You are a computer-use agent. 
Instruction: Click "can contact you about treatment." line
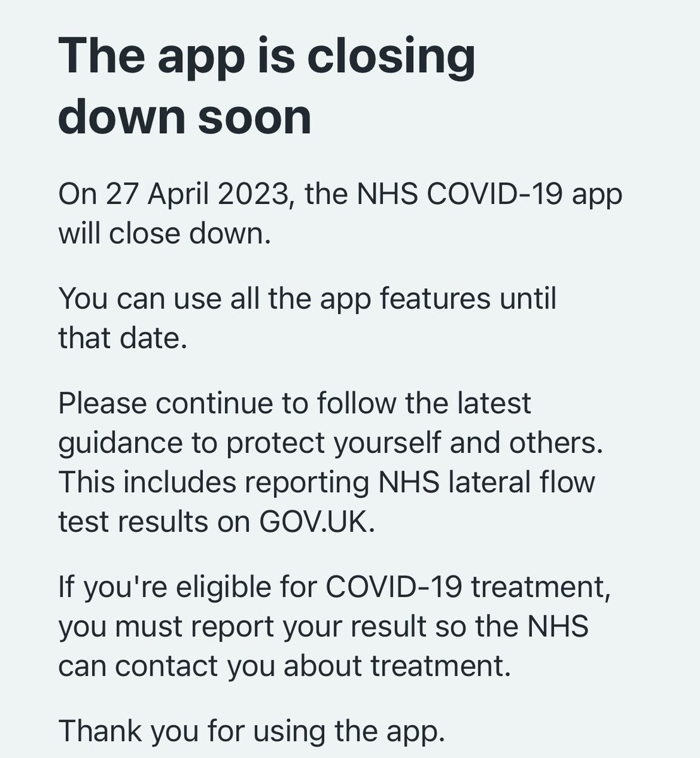284,666
